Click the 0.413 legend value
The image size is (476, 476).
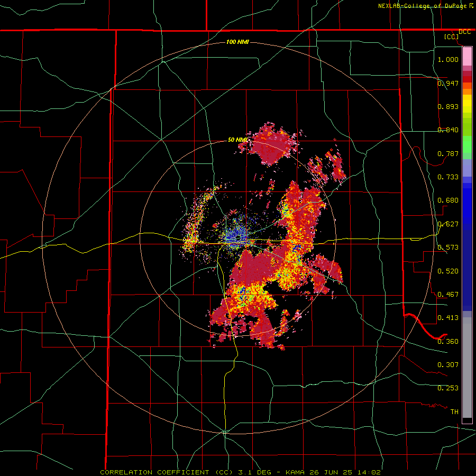448,317
